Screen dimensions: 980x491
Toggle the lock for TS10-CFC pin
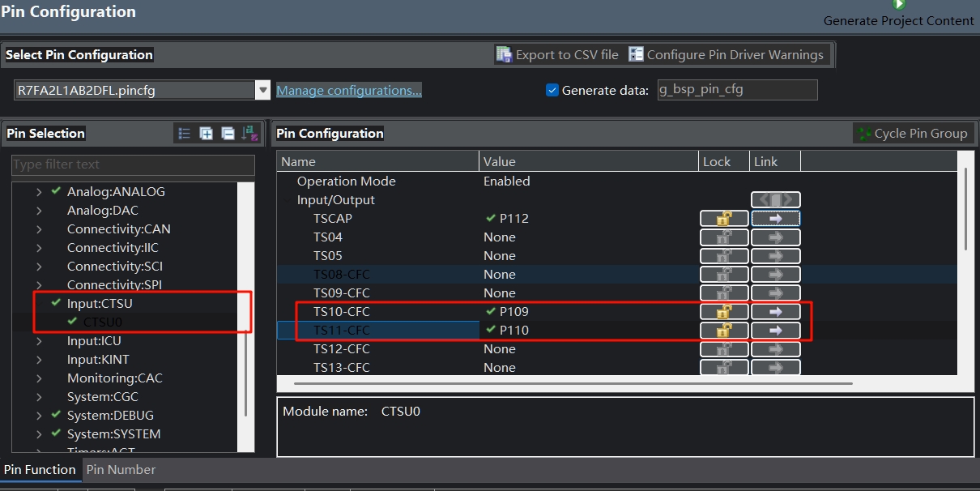[724, 312]
